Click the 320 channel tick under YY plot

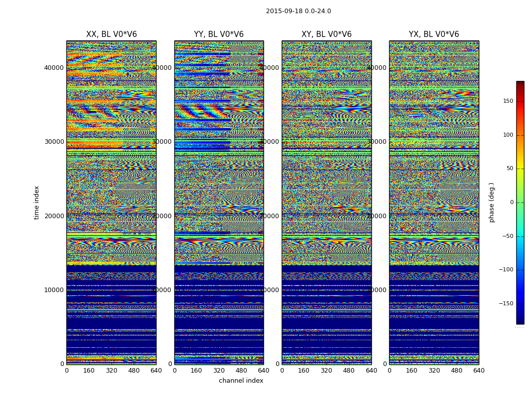click(x=219, y=371)
